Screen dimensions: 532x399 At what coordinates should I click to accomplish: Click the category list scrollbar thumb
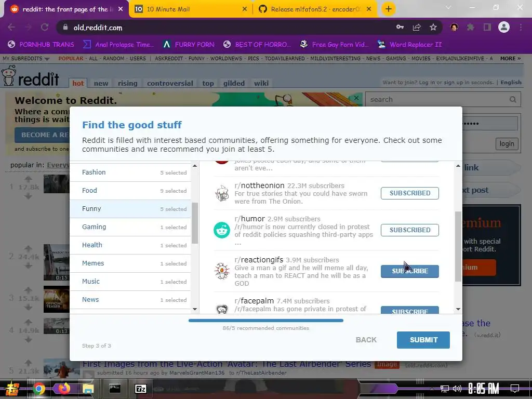coord(195,223)
